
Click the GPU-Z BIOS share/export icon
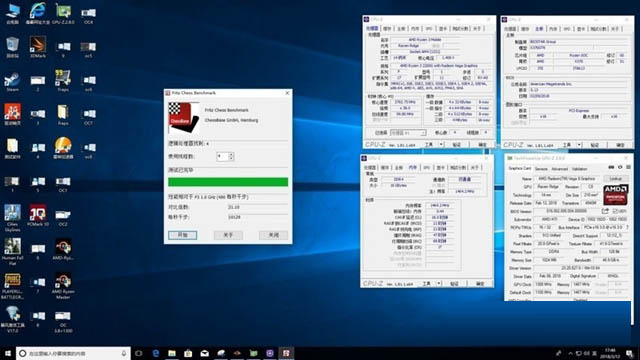605,211
